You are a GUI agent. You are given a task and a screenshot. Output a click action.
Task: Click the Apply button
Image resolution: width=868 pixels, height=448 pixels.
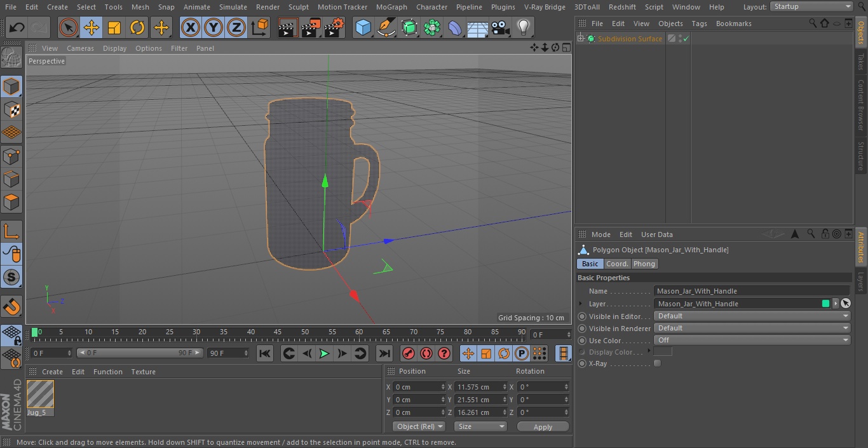(543, 427)
